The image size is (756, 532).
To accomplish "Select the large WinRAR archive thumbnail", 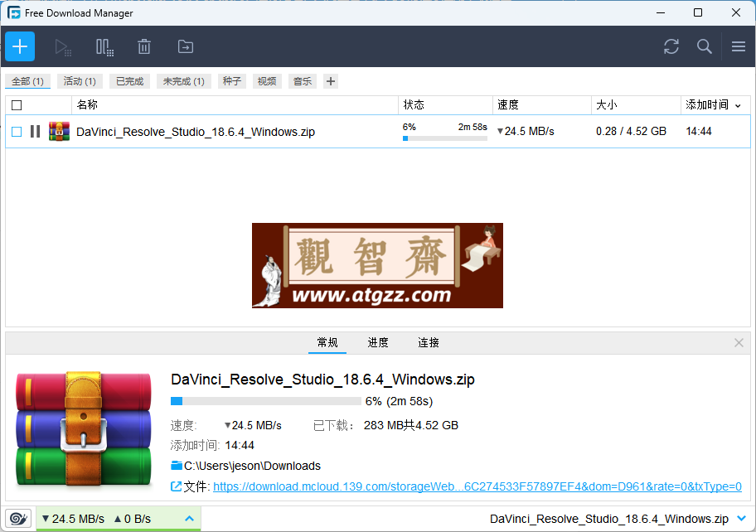I will (x=84, y=428).
